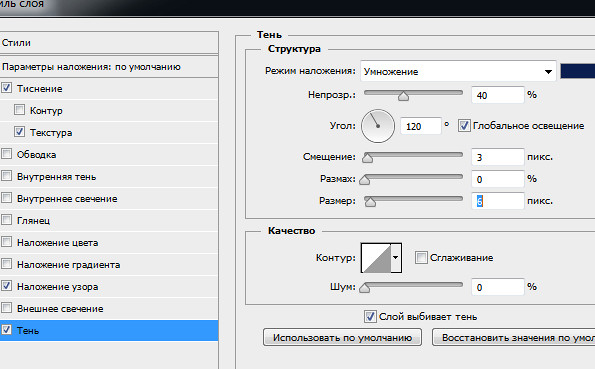Toggle the Тень style checkbox

click(6, 330)
